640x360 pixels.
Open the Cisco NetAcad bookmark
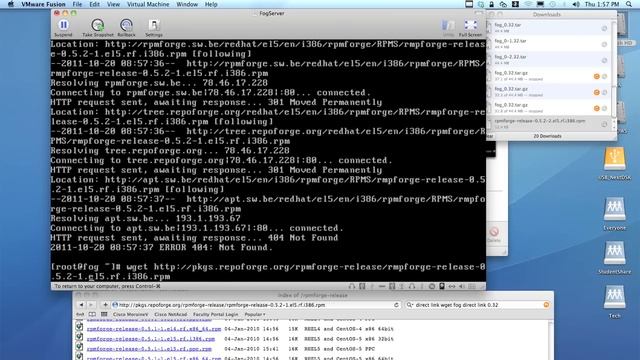point(171,315)
